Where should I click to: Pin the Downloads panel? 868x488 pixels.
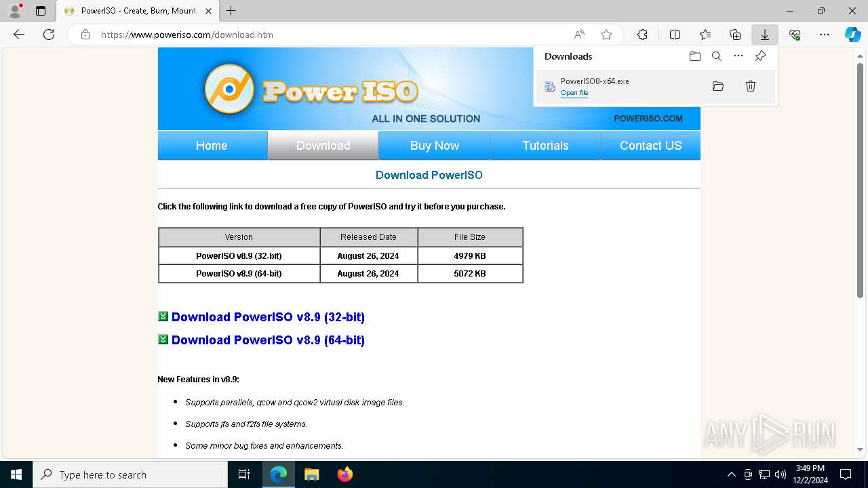click(x=760, y=56)
